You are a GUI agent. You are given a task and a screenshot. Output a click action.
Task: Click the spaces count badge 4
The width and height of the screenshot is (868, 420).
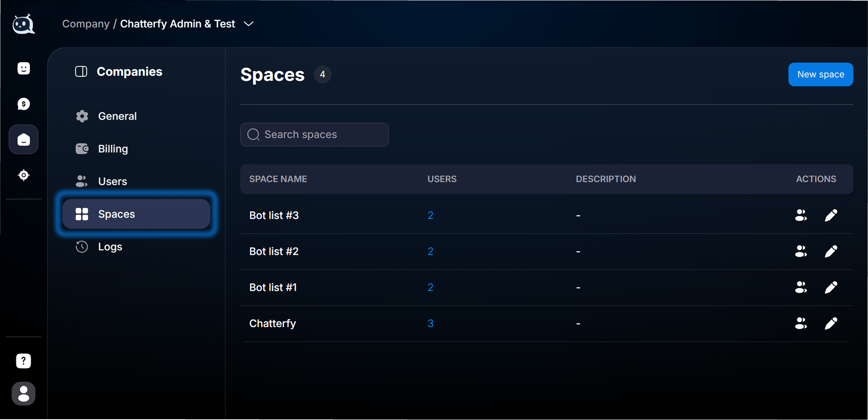322,75
